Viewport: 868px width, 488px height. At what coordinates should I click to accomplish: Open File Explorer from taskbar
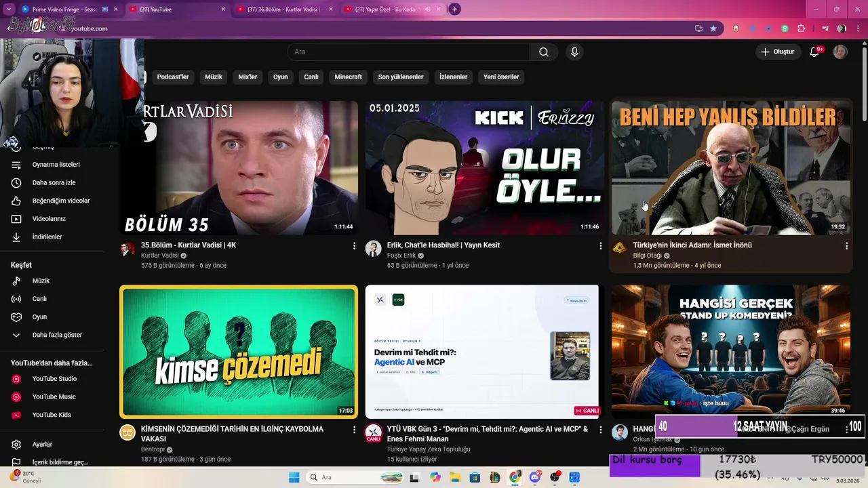[x=455, y=477]
